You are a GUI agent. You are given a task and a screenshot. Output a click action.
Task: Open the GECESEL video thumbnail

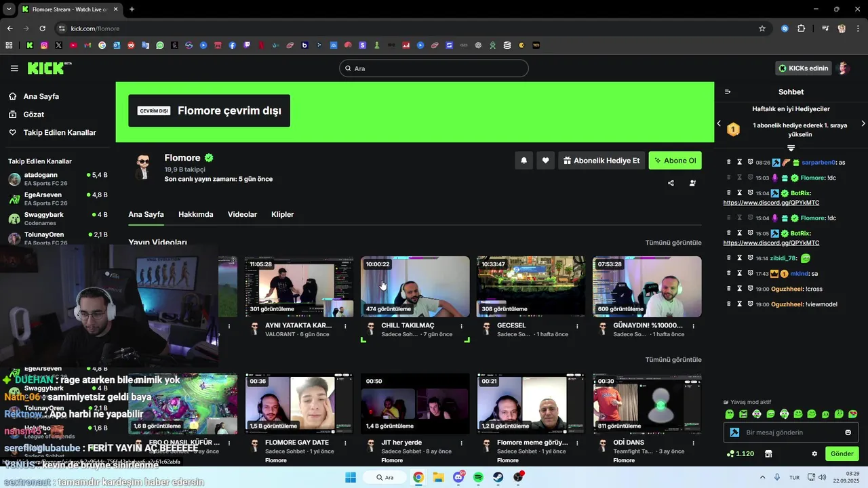coord(531,286)
